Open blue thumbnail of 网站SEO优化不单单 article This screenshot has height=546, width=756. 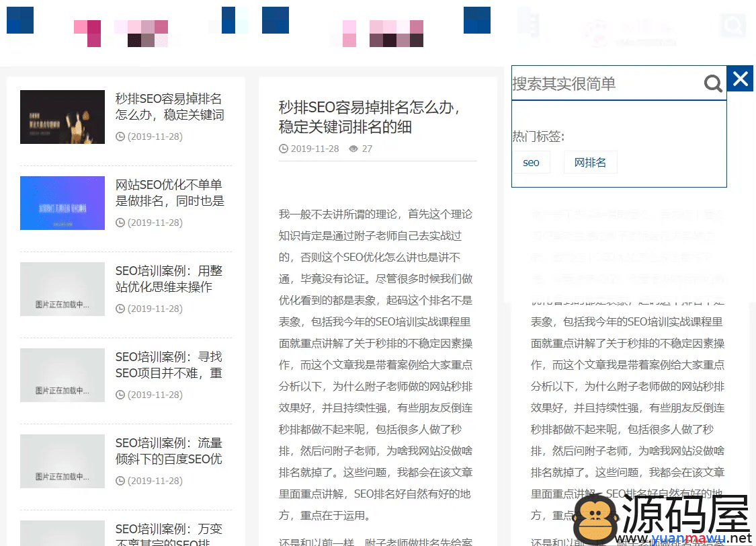point(62,203)
